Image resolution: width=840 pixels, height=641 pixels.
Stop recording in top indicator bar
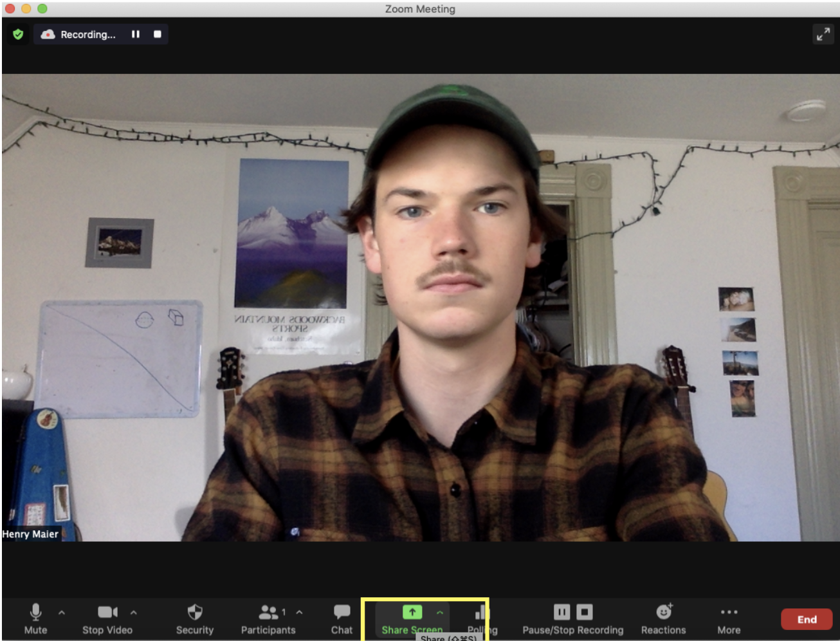158,34
